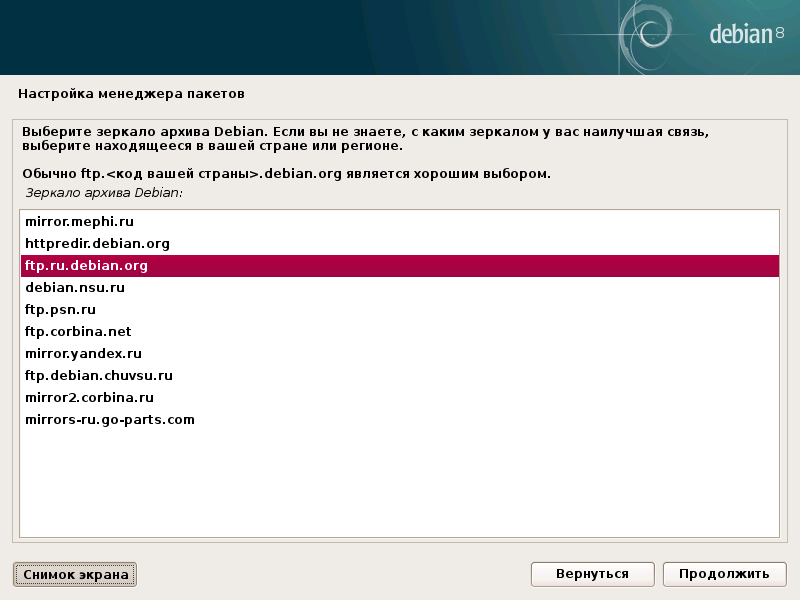Select httpredir.debian.org from the list
Screen dimensions: 800x600
coord(96,243)
